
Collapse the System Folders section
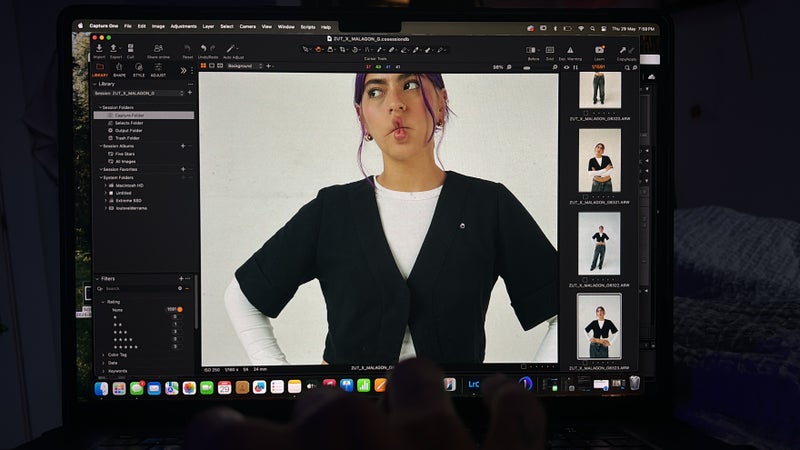click(x=100, y=178)
